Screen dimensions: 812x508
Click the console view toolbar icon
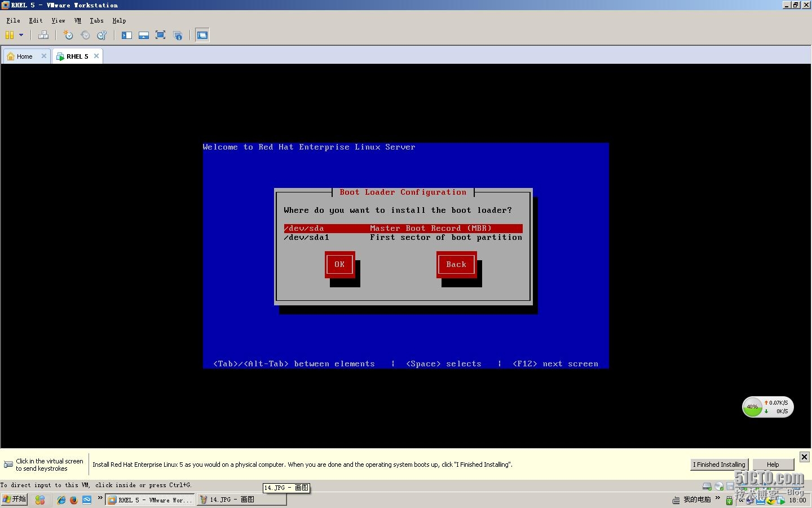pos(202,35)
